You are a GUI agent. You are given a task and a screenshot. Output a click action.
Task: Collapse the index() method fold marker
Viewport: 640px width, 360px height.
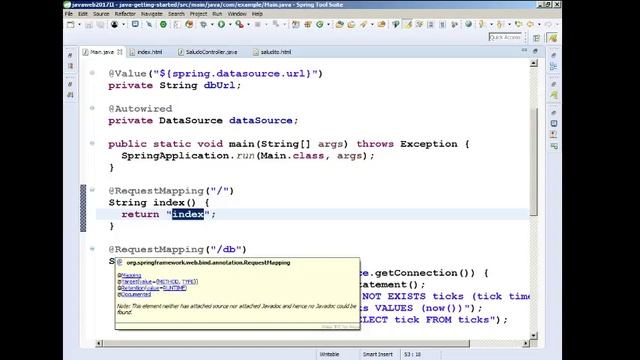coord(92,190)
